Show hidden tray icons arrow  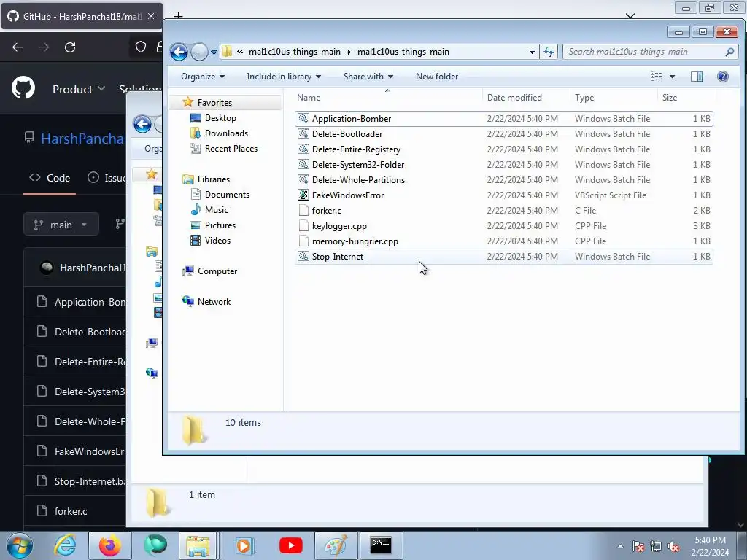pos(620,547)
